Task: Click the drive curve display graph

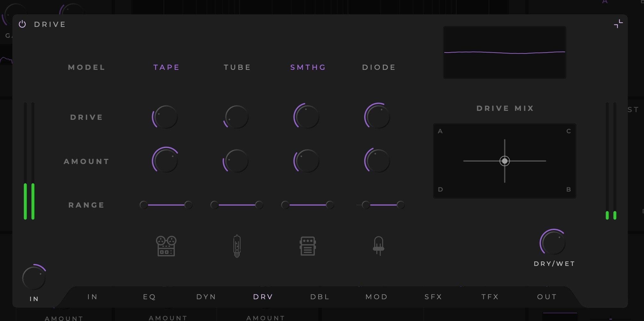Action: 504,52
